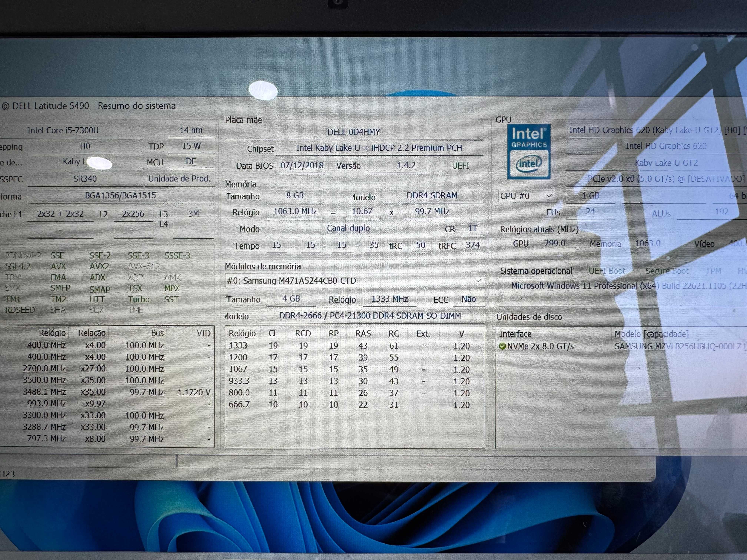
Task: Click the module model DDR4-2666 / PC4-21300 DDR4 SDRAM SO-DIMM
Action: pos(370,316)
